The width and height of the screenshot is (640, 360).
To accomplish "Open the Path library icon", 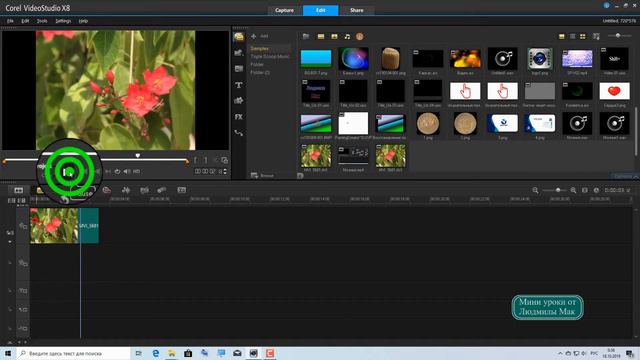I will tap(239, 133).
